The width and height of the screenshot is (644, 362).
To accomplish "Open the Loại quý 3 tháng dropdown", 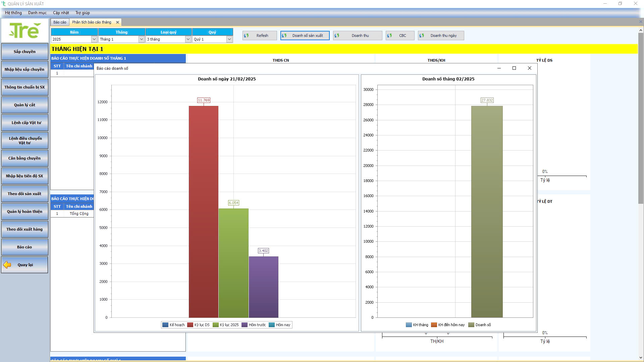I will pyautogui.click(x=188, y=39).
